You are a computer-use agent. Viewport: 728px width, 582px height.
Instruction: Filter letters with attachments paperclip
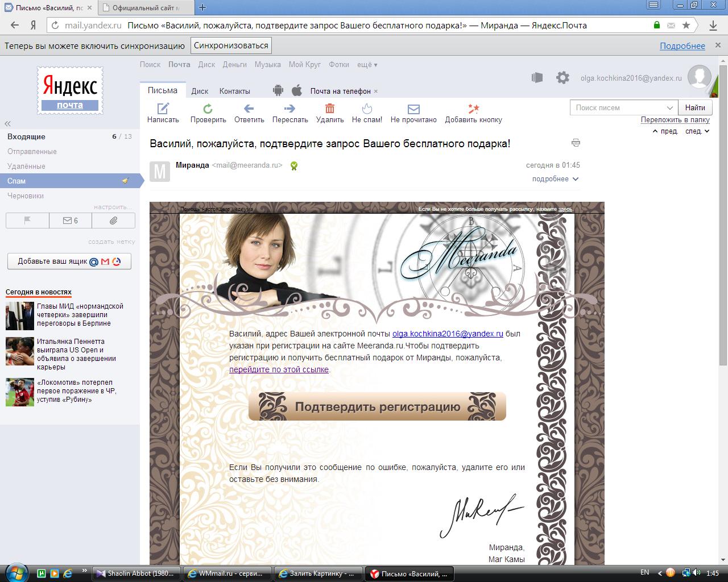click(113, 221)
